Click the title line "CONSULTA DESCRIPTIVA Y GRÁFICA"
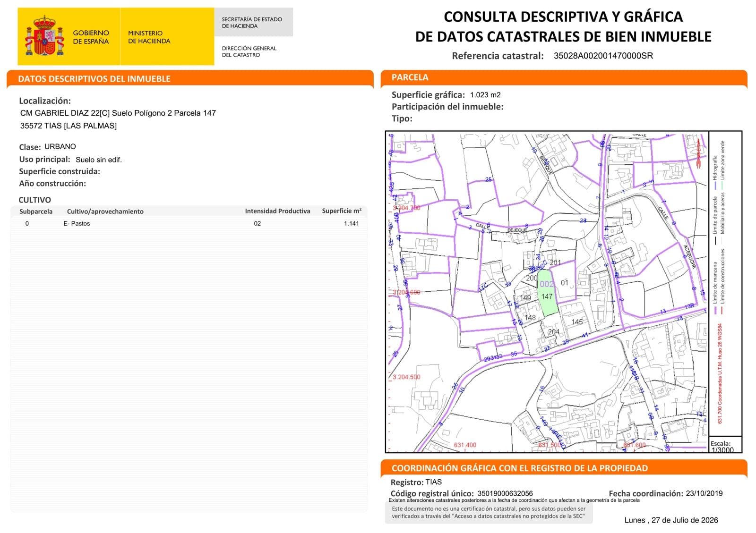Screen dimensions: 756x533 pos(563,17)
